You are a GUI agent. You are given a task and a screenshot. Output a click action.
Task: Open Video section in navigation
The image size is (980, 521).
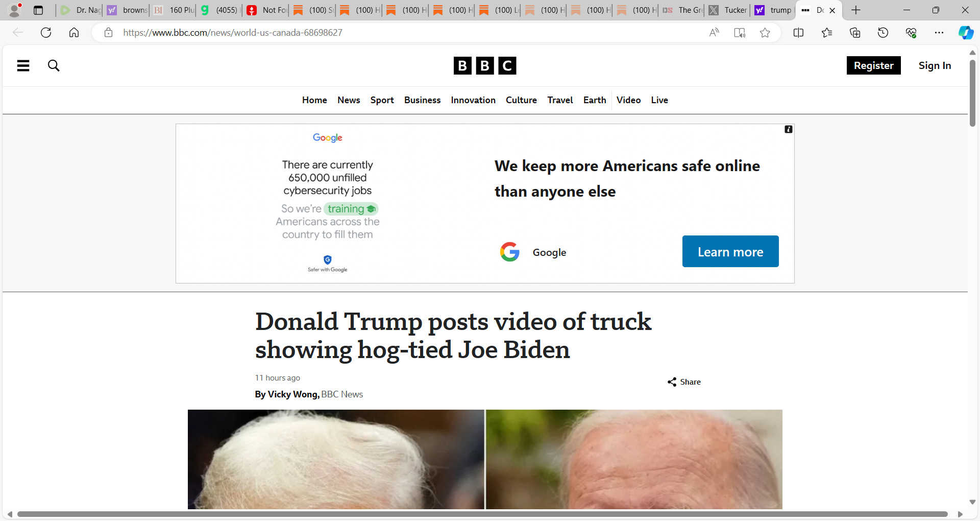628,100
